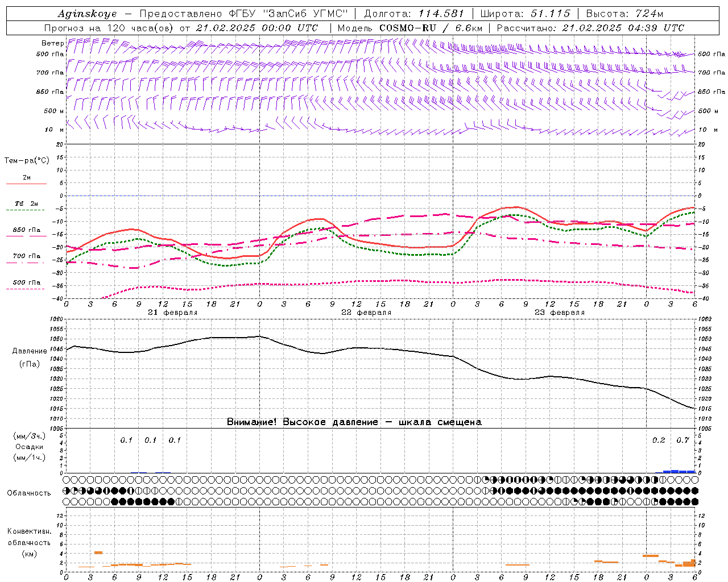Image resolution: width=728 pixels, height=582 pixels.
Task: Click the longitude value "Долгота: 114.581"
Action: pyautogui.click(x=414, y=14)
